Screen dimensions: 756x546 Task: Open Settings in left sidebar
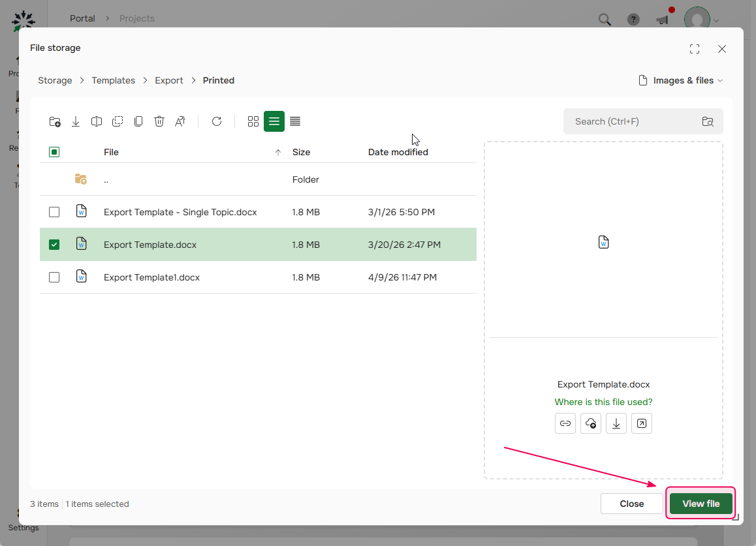click(23, 521)
